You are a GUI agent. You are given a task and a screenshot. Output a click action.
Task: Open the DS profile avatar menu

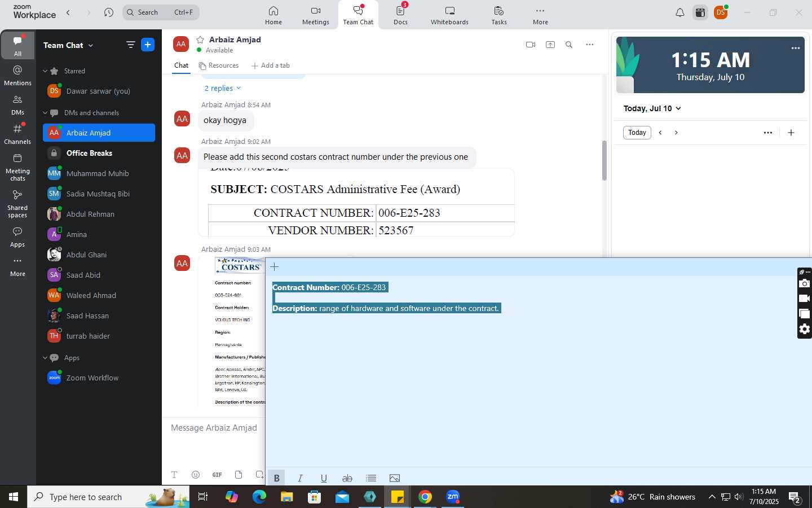click(x=721, y=12)
